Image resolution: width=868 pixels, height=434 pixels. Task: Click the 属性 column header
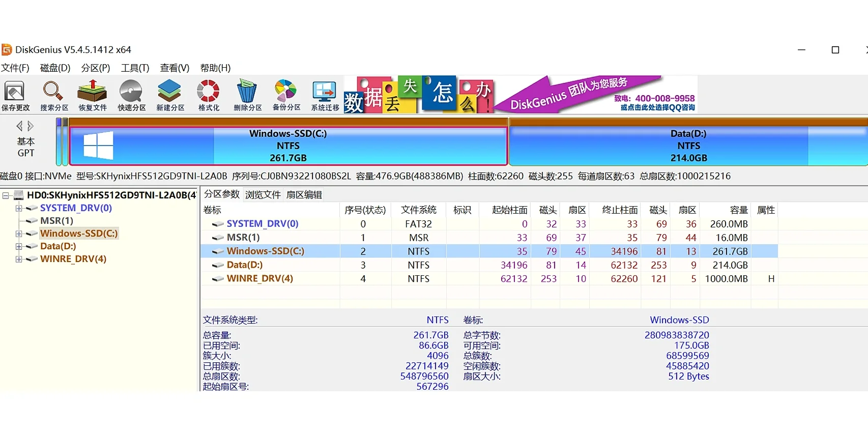tap(765, 210)
